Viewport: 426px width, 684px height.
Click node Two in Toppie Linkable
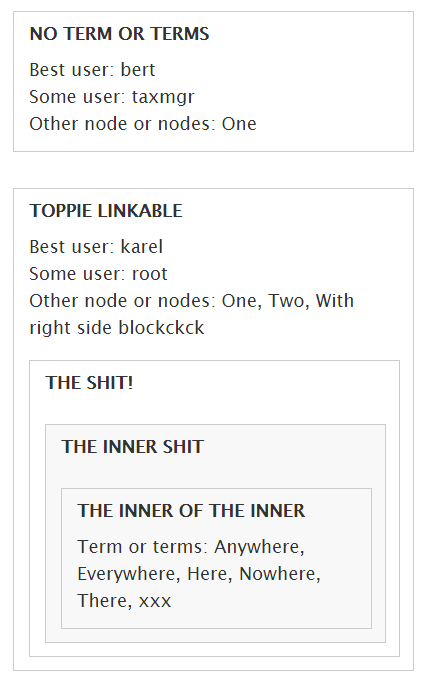pyautogui.click(x=286, y=301)
